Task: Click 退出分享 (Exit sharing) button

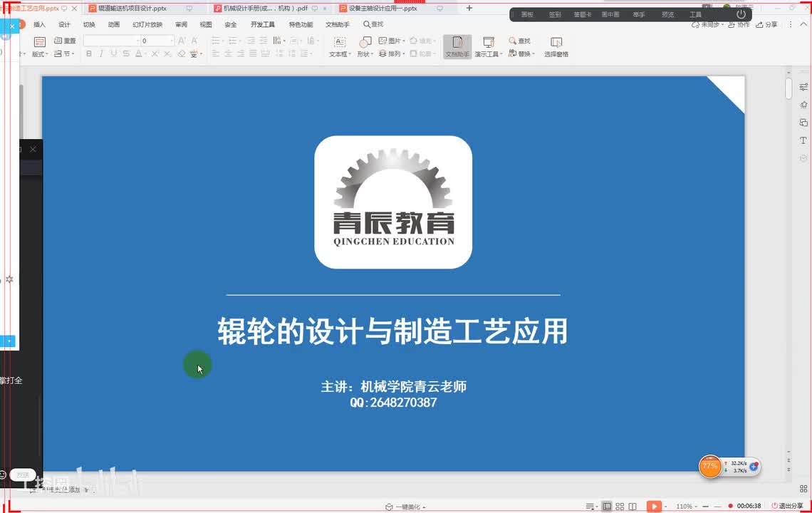Action: (788, 507)
